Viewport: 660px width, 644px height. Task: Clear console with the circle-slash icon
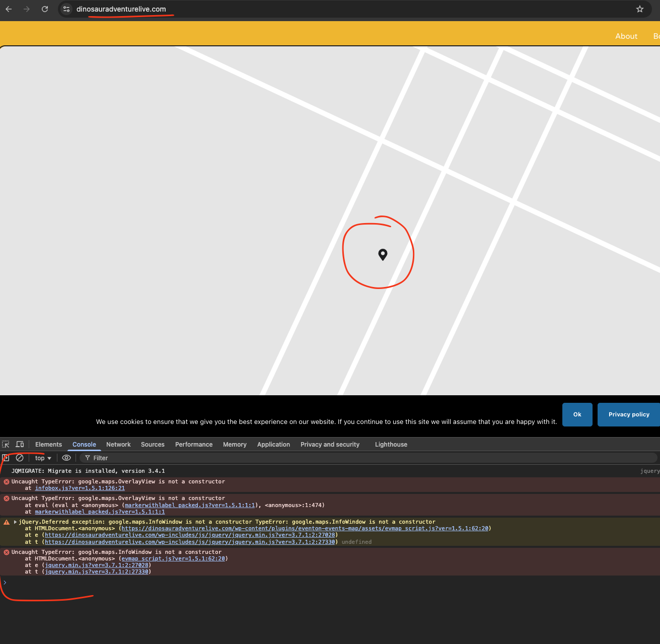(x=20, y=458)
